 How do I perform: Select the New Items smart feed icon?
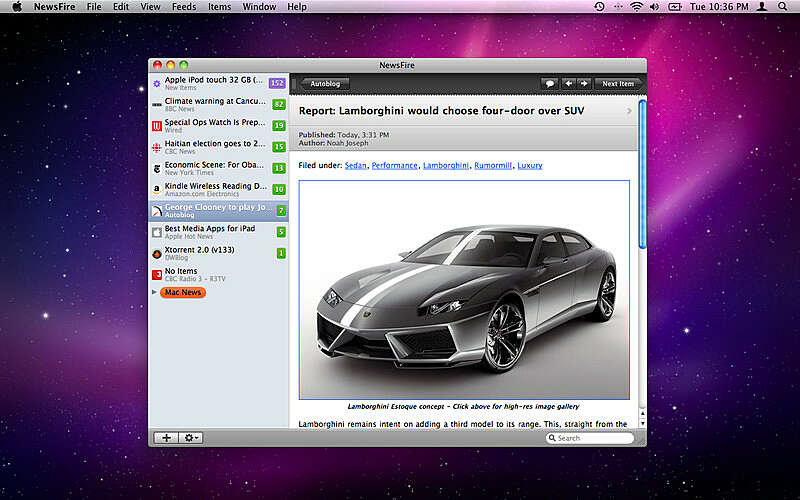157,83
